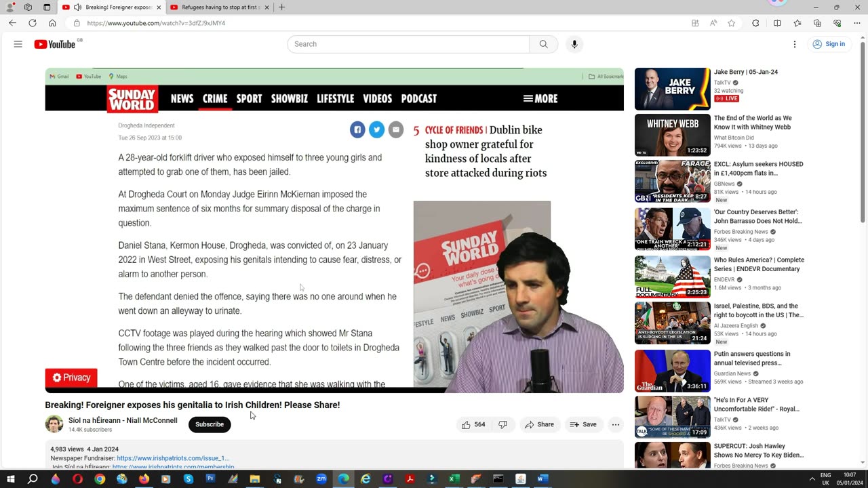
Task: Close the 'Refugees having to stop' tab
Action: click(x=267, y=7)
